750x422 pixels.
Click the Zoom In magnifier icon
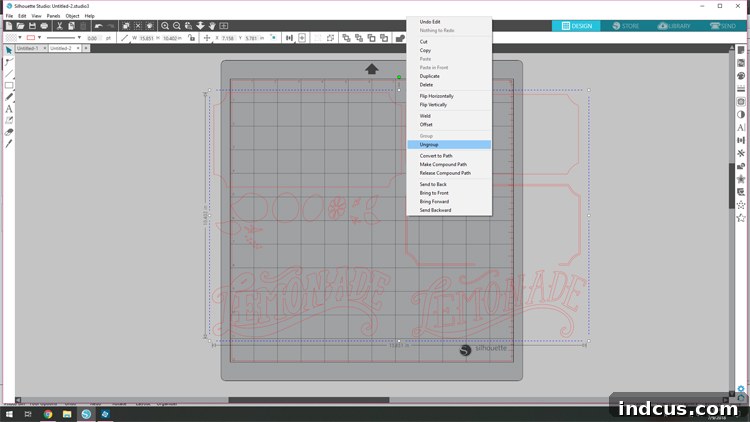pos(165,26)
